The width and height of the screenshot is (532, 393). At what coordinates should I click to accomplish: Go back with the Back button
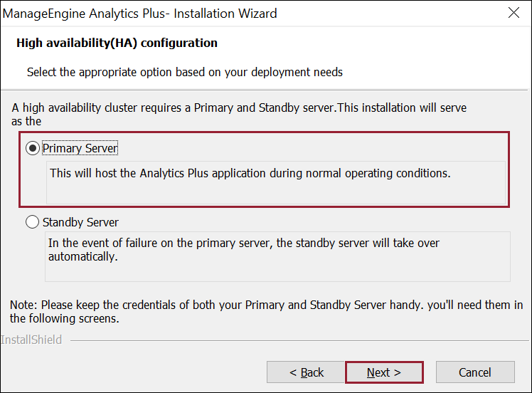[307, 372]
